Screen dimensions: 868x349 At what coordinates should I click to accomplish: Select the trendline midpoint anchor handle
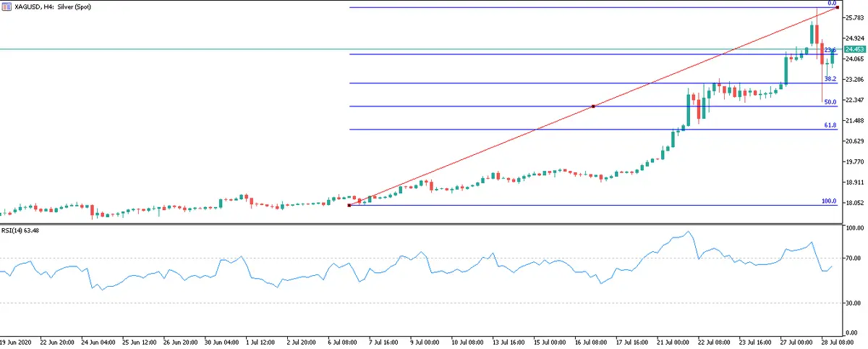[593, 106]
